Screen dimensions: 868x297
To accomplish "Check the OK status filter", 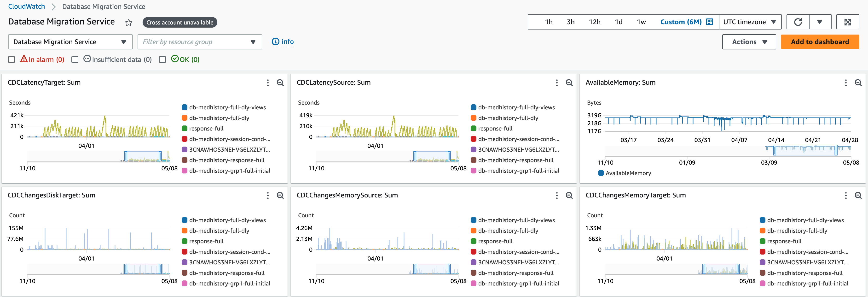I will tap(162, 60).
